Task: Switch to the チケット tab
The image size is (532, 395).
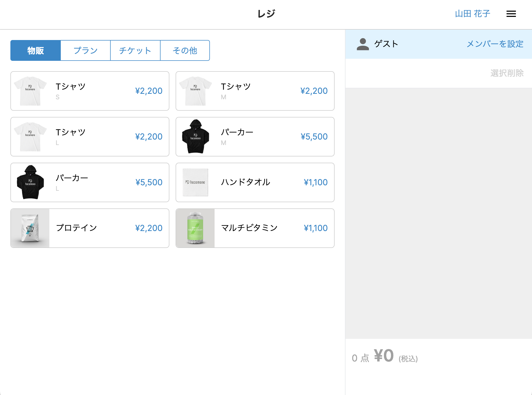Action: pyautogui.click(x=135, y=50)
